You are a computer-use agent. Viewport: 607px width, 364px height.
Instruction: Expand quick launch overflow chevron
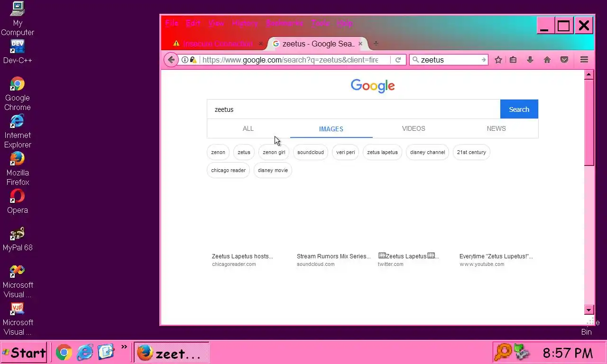tap(124, 347)
